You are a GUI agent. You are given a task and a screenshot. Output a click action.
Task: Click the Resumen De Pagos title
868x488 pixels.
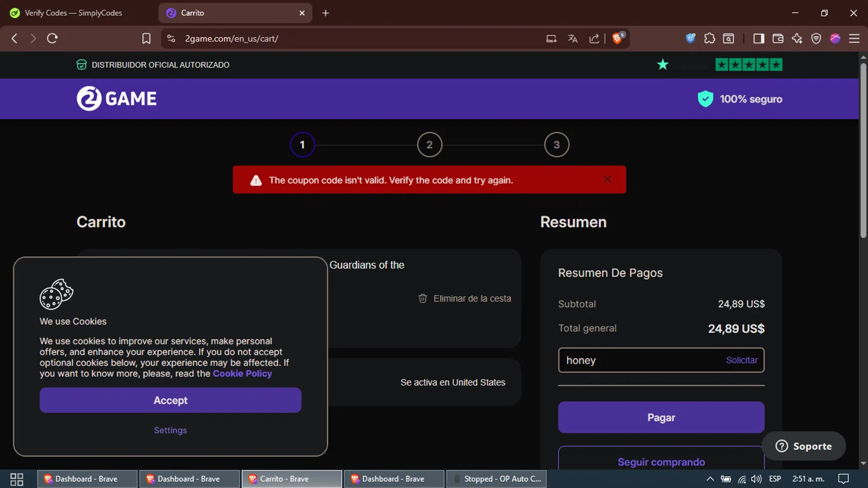pyautogui.click(x=610, y=273)
